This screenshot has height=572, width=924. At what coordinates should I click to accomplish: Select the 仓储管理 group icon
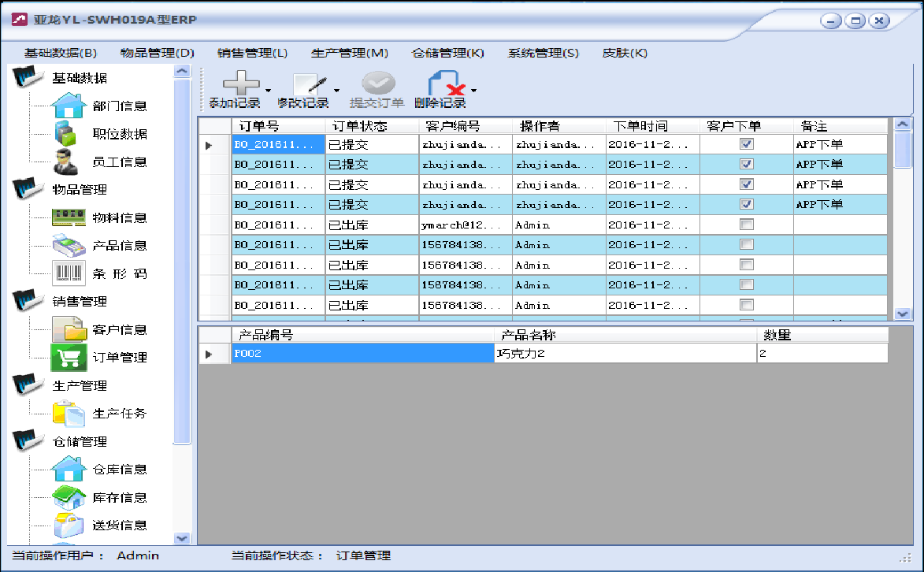[x=28, y=440]
